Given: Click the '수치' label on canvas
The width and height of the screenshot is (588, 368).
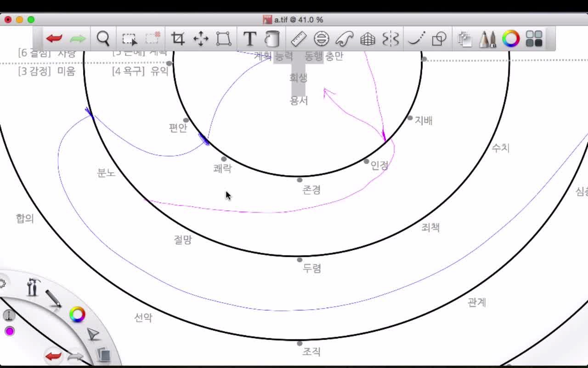Looking at the screenshot, I should (x=500, y=148).
